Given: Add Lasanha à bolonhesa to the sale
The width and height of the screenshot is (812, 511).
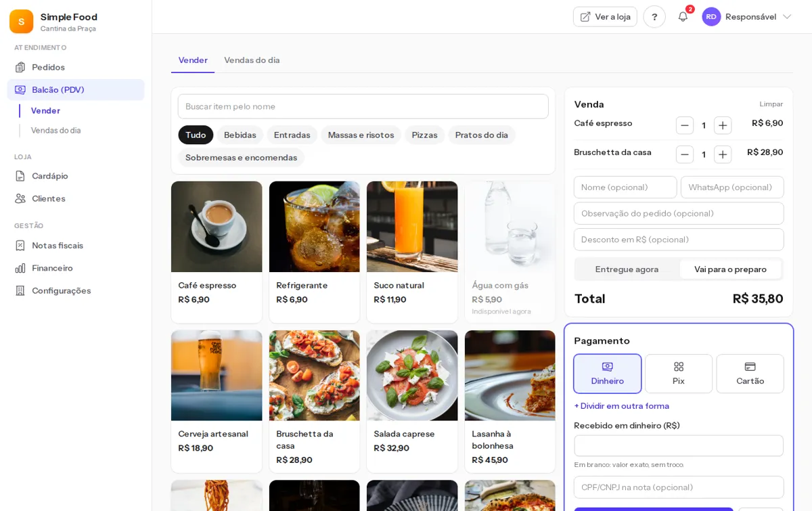Looking at the screenshot, I should [510, 401].
